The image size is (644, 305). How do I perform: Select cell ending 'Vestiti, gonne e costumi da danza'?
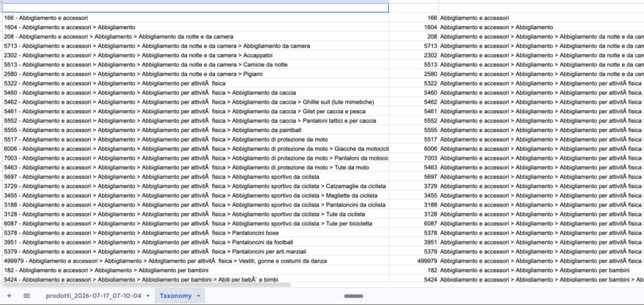pos(195,261)
